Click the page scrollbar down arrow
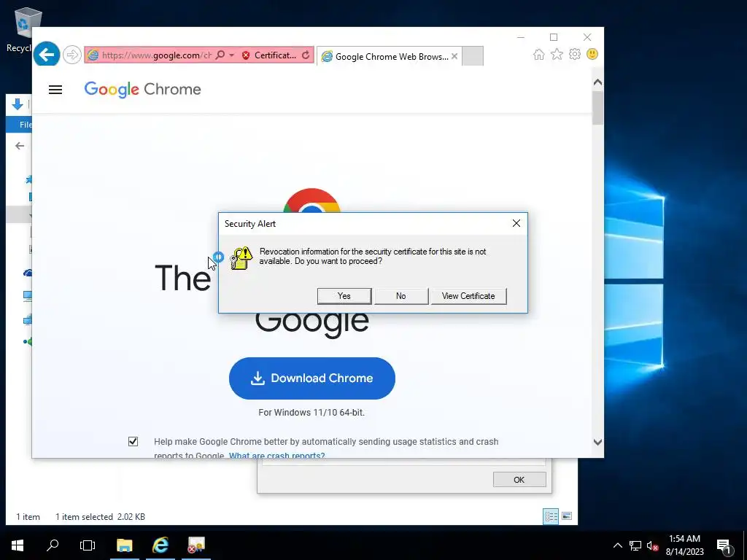Image resolution: width=747 pixels, height=560 pixels. pyautogui.click(x=597, y=442)
